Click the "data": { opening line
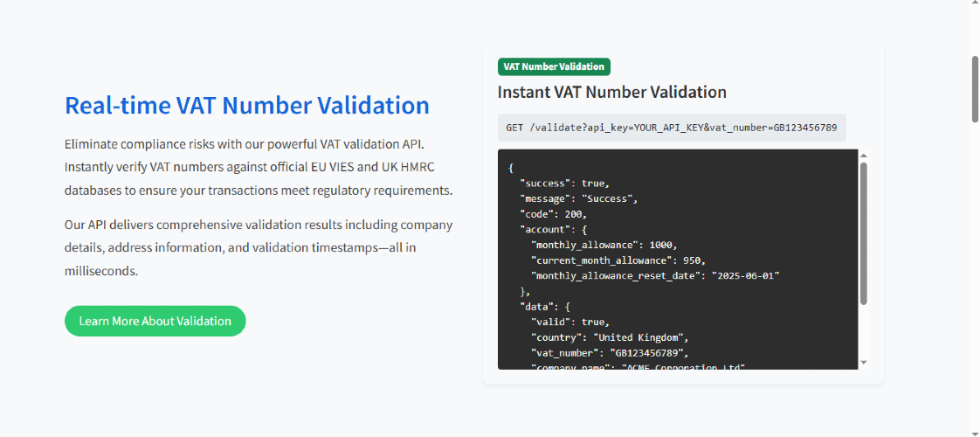 [545, 307]
